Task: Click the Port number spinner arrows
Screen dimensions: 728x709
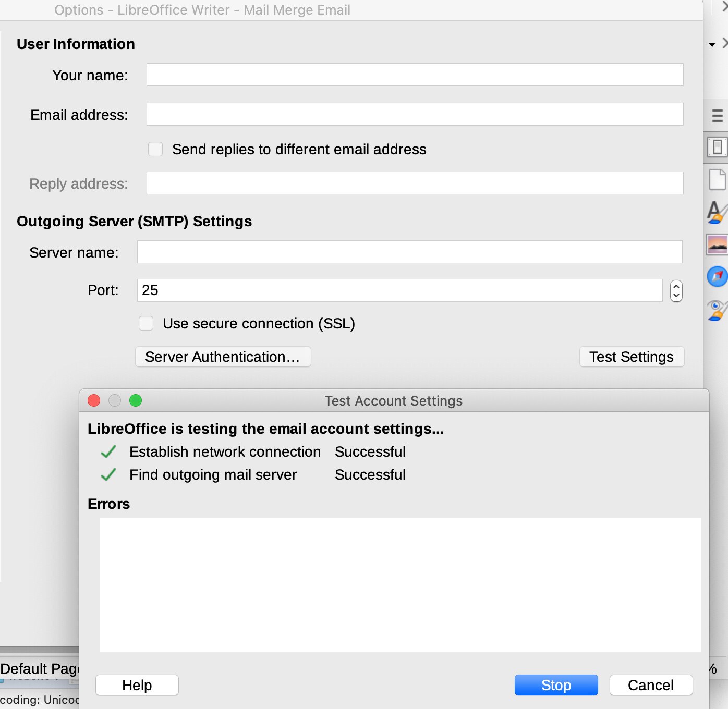Action: (676, 291)
